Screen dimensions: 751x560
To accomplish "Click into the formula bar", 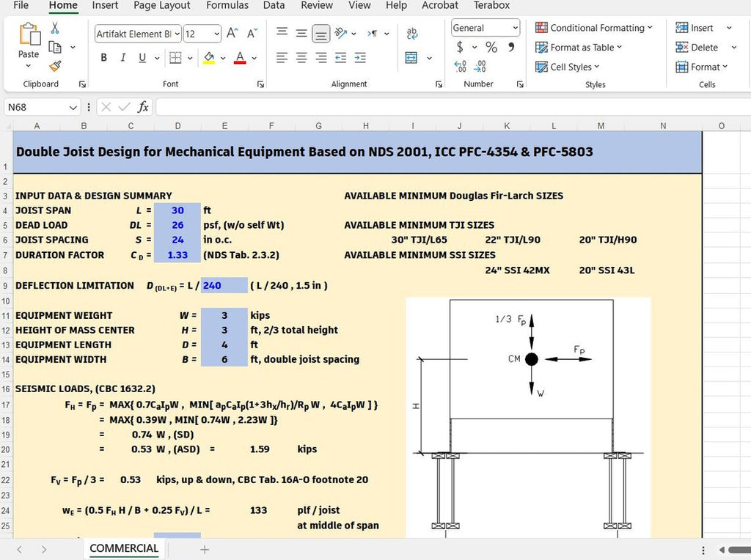I will click(x=453, y=107).
